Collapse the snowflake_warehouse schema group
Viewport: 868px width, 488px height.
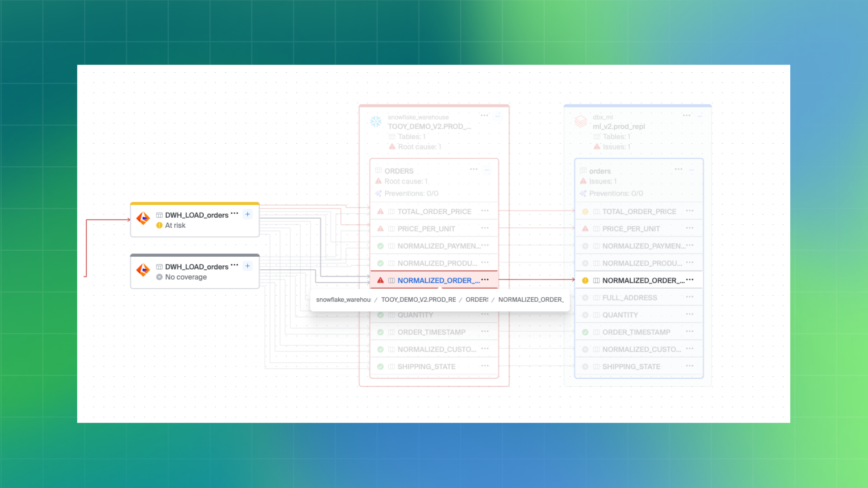(498, 116)
